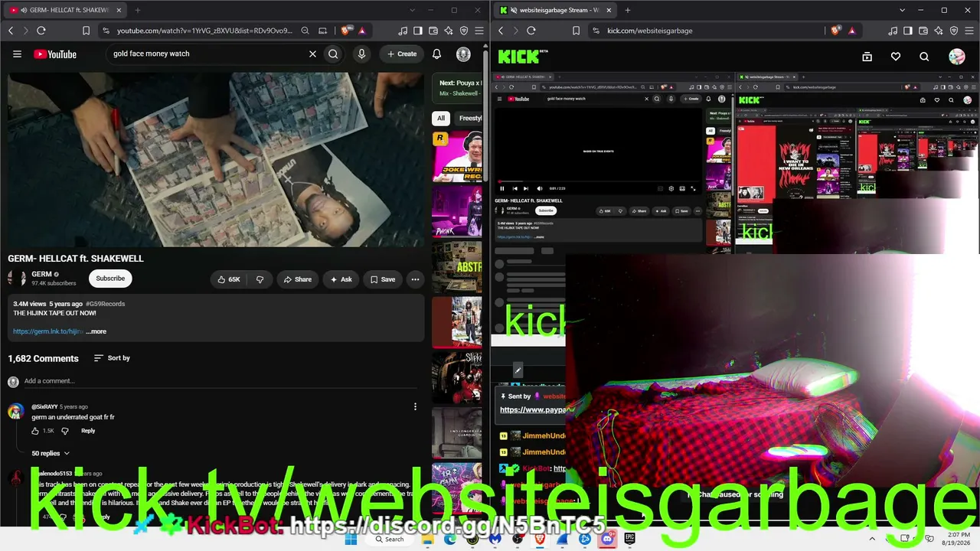The width and height of the screenshot is (980, 551).
Task: Select the websiteisgarbage Stream tab
Action: click(x=554, y=10)
